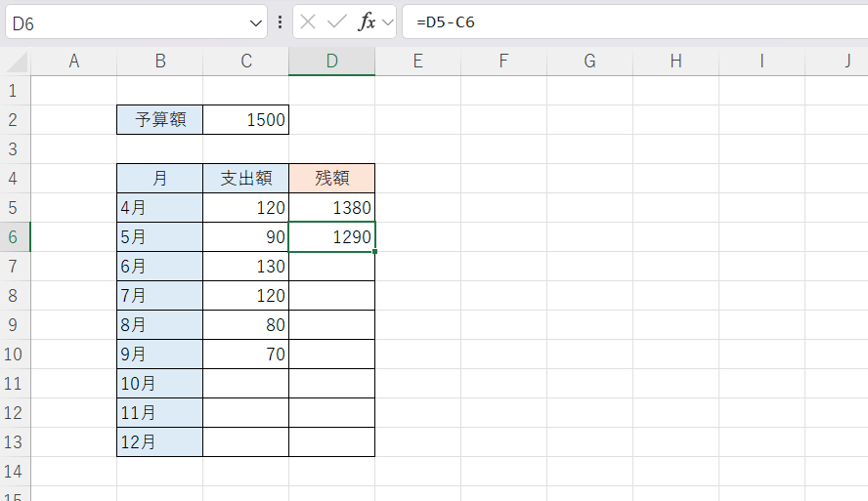
Task: Select the empty expense cell for 10月
Action: 245,383
